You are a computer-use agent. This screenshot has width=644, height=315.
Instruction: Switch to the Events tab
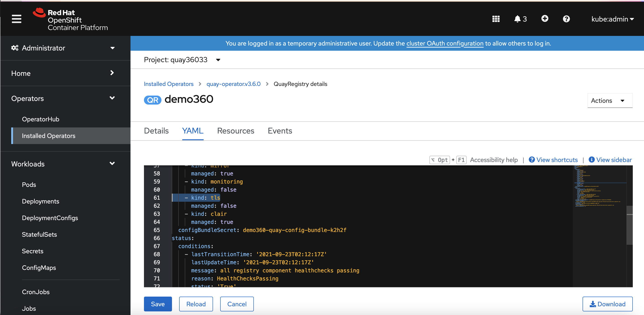click(279, 131)
